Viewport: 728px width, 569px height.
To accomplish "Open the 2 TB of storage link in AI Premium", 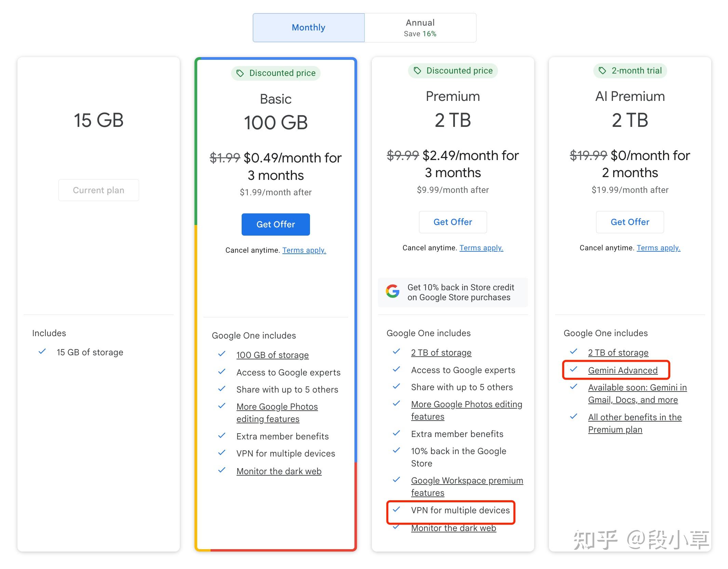I will click(618, 352).
